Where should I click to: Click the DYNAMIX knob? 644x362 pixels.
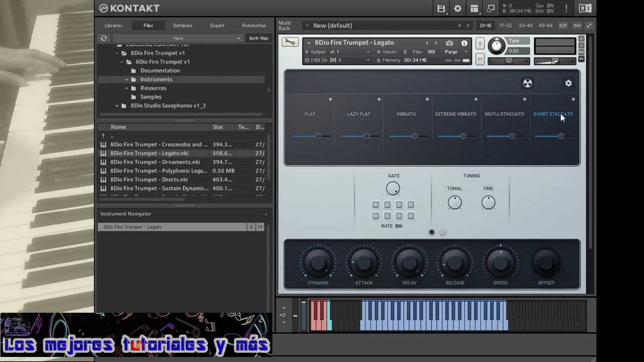pyautogui.click(x=318, y=262)
